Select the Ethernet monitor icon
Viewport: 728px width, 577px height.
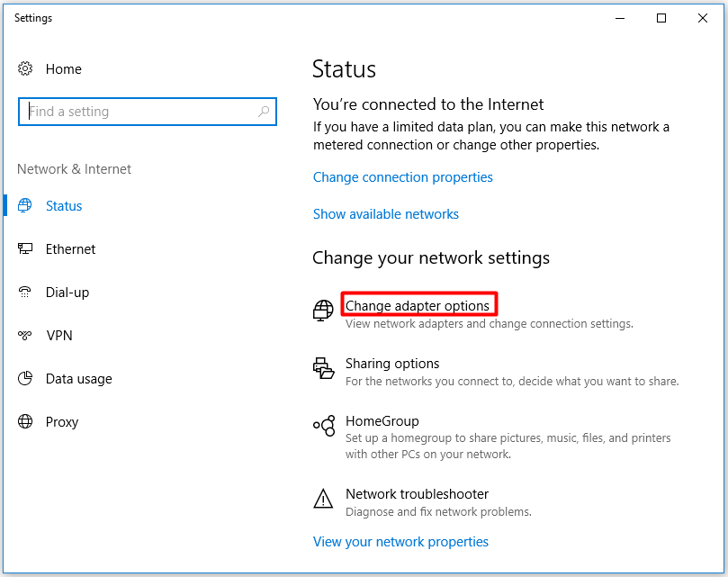(25, 248)
